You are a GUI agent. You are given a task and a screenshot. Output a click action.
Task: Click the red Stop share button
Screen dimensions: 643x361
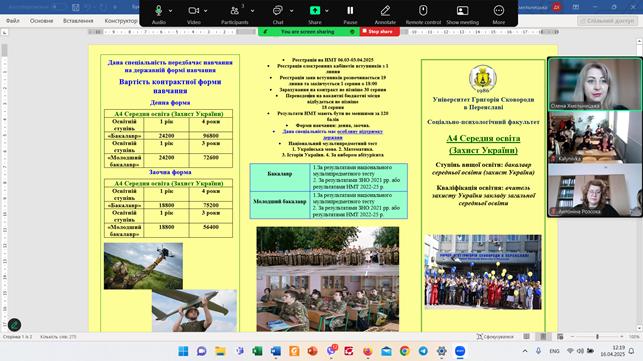[380, 32]
